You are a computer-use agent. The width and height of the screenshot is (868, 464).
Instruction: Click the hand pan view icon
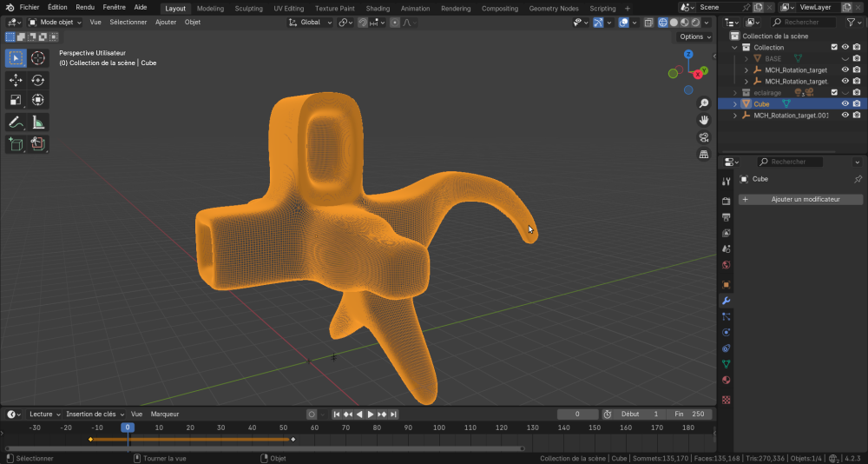(x=704, y=120)
